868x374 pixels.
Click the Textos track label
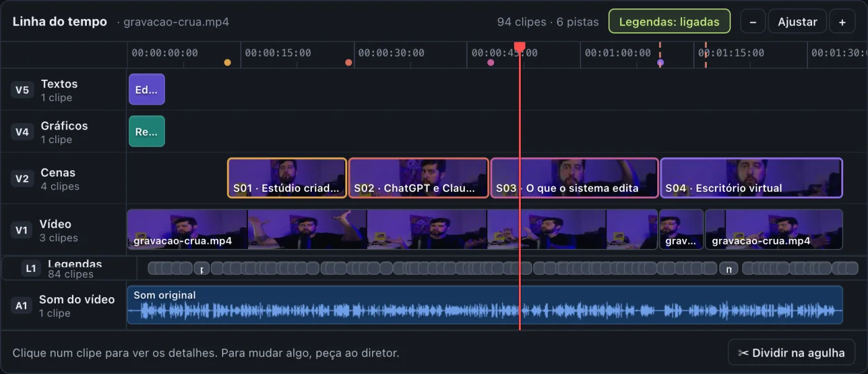click(60, 84)
